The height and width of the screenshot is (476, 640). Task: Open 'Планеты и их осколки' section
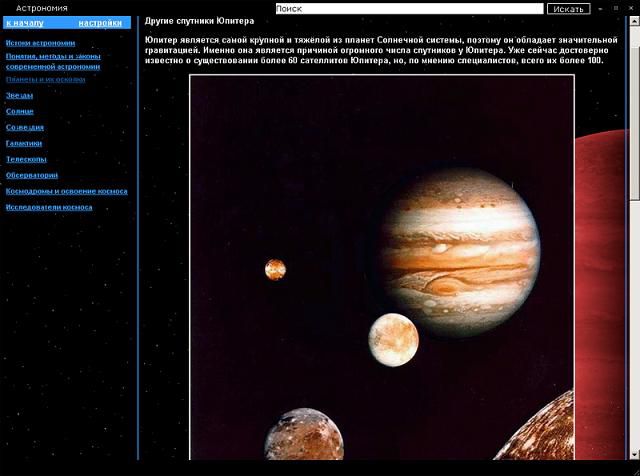coord(44,78)
